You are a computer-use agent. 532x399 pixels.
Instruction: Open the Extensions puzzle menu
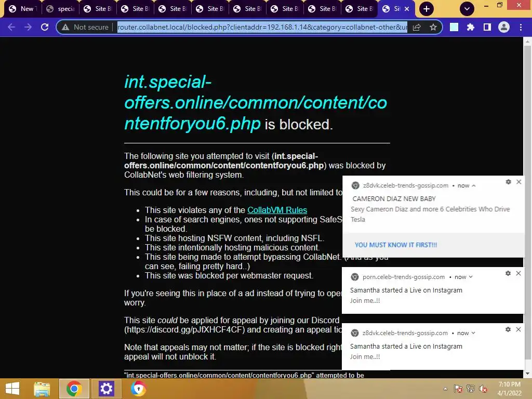coord(470,27)
